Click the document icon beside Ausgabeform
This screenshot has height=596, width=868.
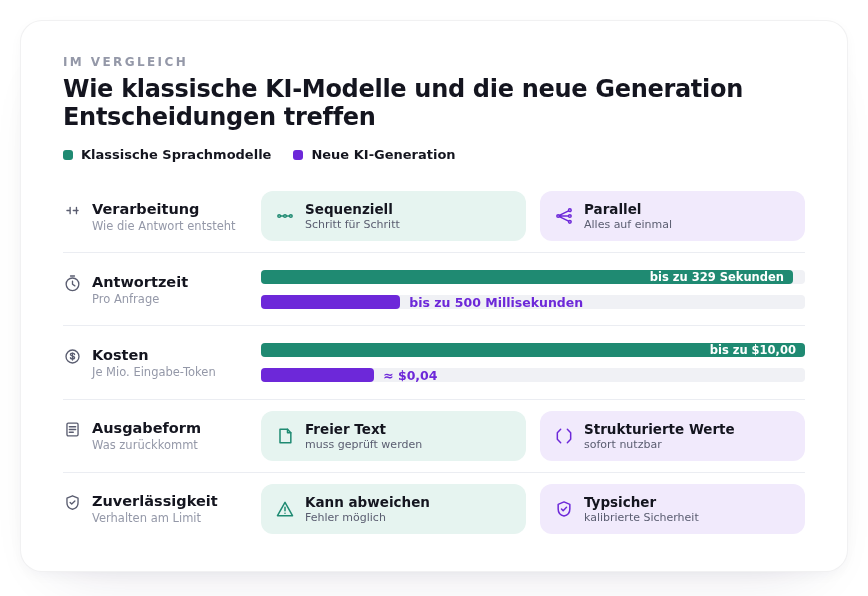tap(73, 429)
